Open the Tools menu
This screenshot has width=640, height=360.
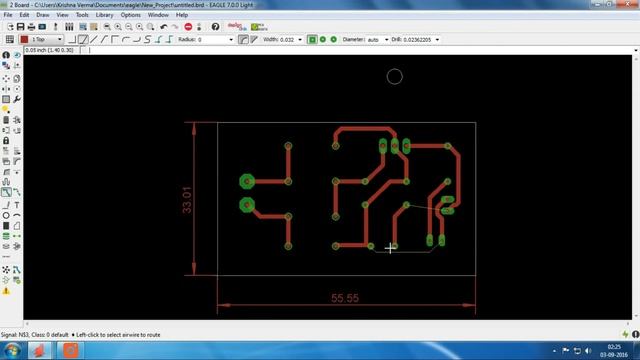click(82, 15)
